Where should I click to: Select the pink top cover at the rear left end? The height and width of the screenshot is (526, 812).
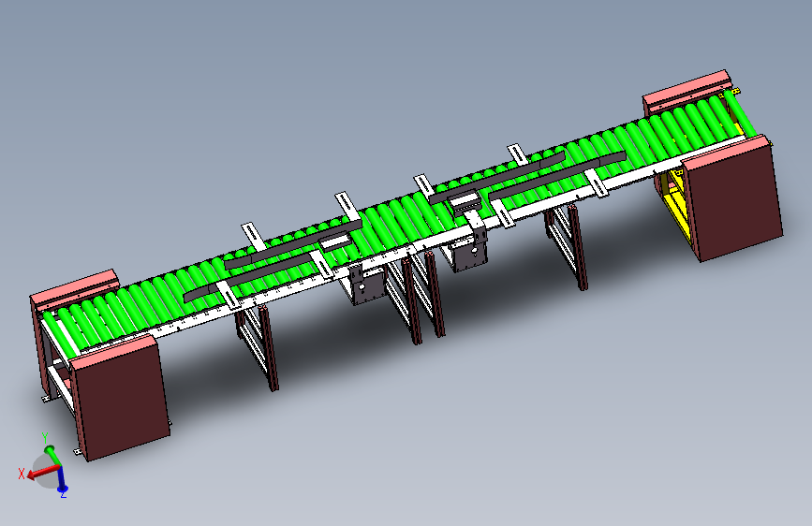(x=74, y=288)
